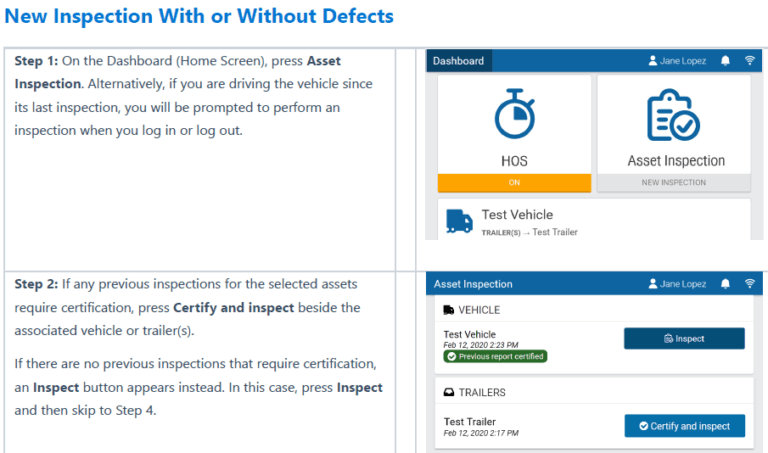
Task: Click Wi-Fi signal icon in Dashboard header
Action: [x=749, y=60]
